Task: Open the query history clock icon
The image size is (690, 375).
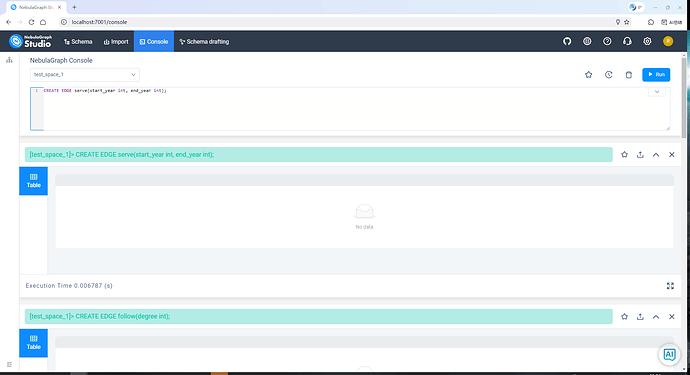Action: pyautogui.click(x=609, y=75)
